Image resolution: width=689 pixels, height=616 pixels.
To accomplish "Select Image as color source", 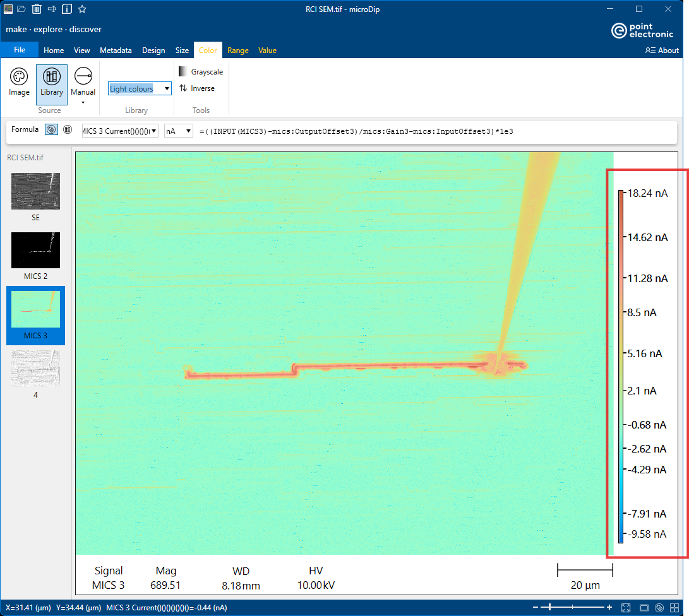I will (x=20, y=82).
